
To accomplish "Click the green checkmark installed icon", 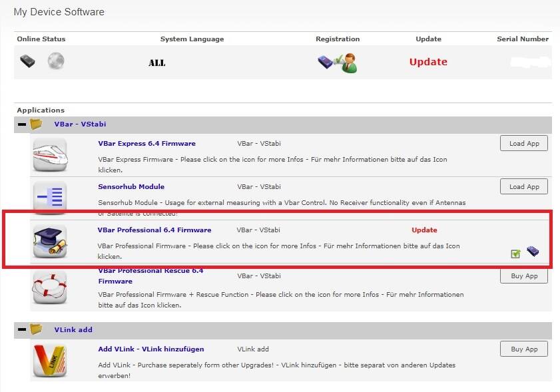I will click(x=515, y=254).
